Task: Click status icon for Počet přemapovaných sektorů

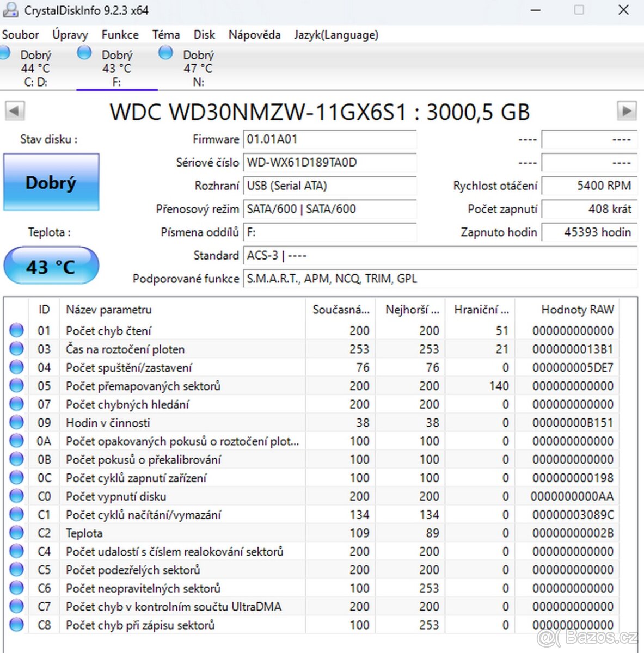Action: 17,386
